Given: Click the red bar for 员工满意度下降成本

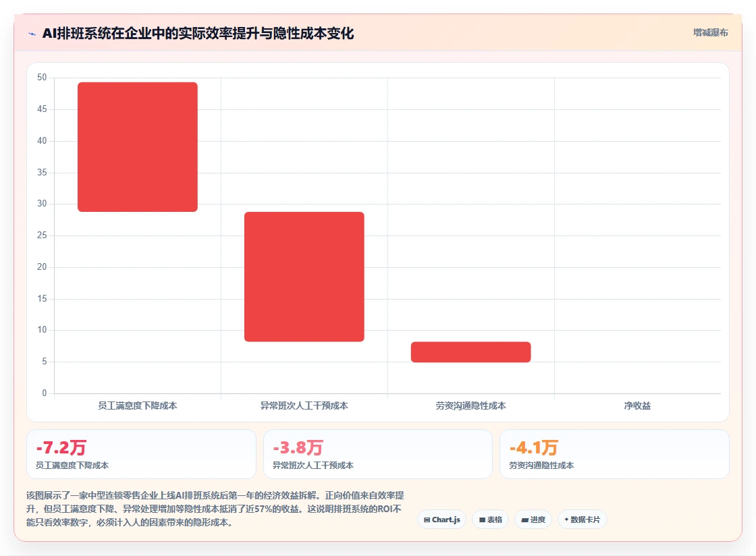Looking at the screenshot, I should 138,147.
